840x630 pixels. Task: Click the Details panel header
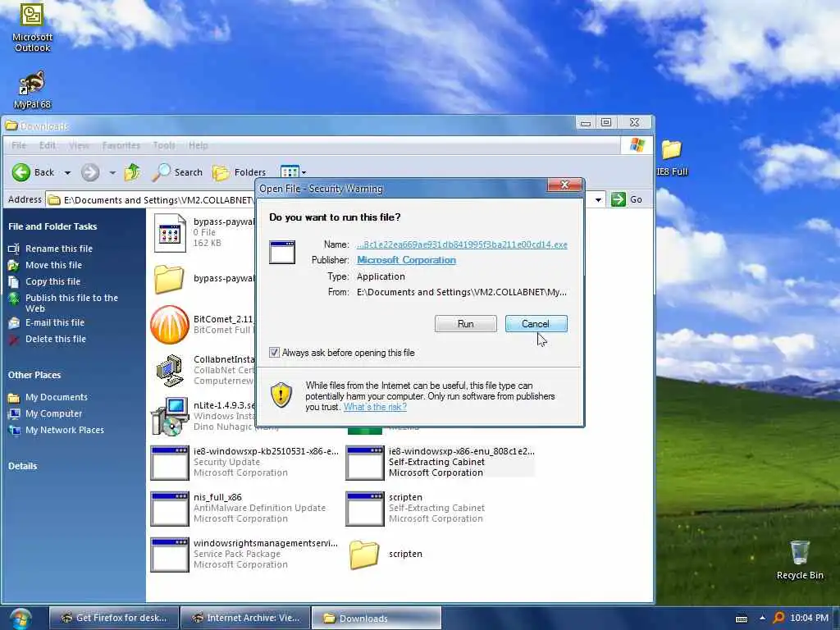tap(22, 466)
